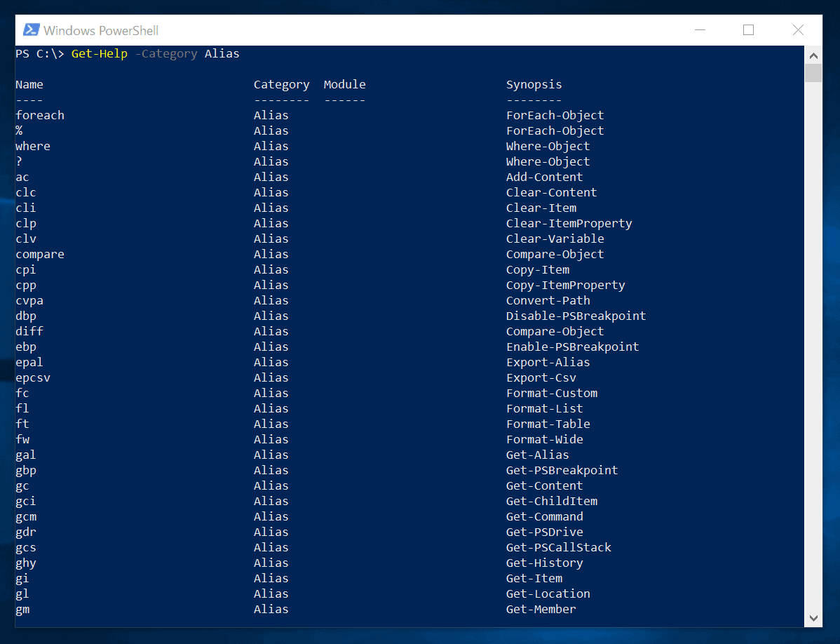Click the Get-Help command text

pos(100,53)
